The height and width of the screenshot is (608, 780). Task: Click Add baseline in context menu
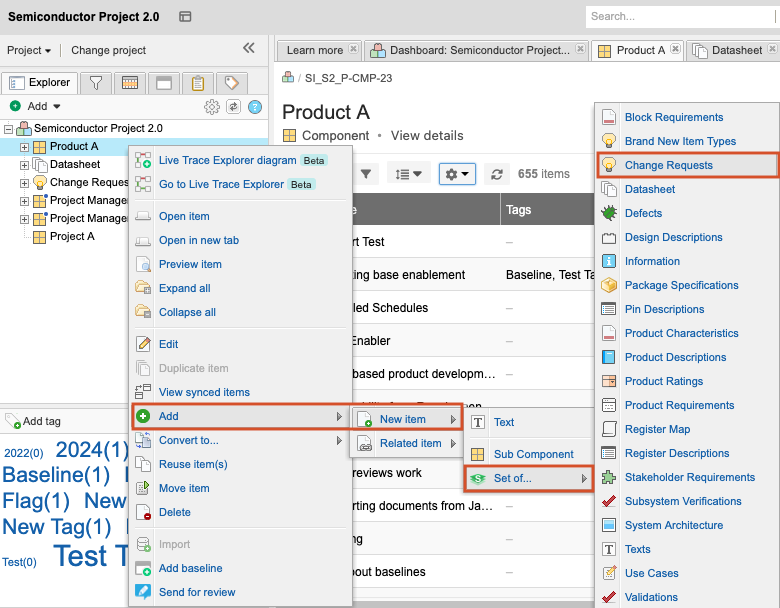190,568
